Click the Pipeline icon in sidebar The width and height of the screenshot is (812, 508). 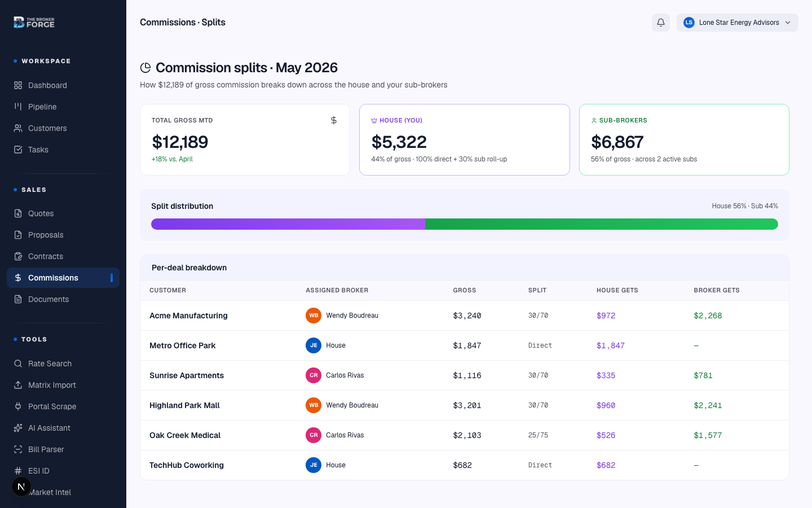18,107
